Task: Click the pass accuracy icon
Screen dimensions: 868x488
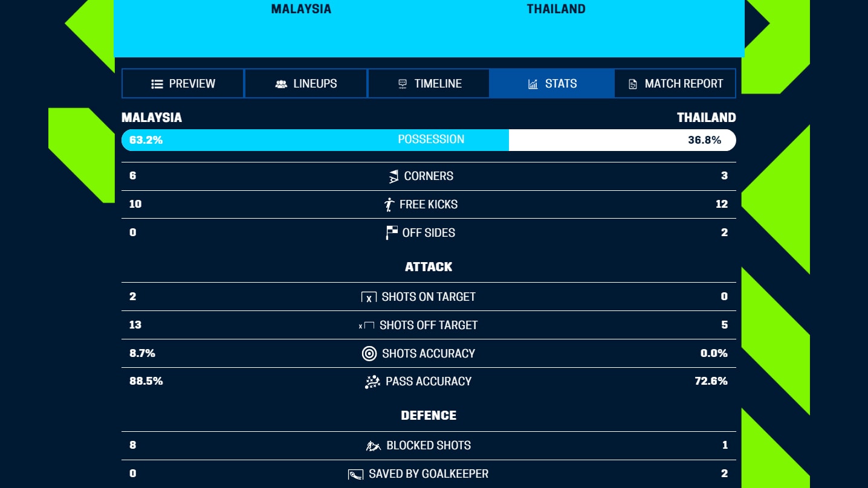Action: [x=372, y=382]
